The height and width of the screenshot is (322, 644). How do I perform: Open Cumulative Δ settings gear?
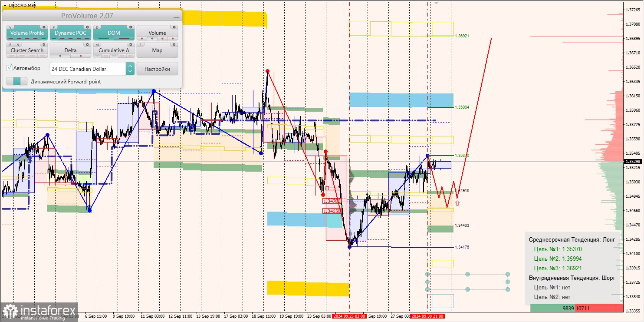pyautogui.click(x=131, y=44)
